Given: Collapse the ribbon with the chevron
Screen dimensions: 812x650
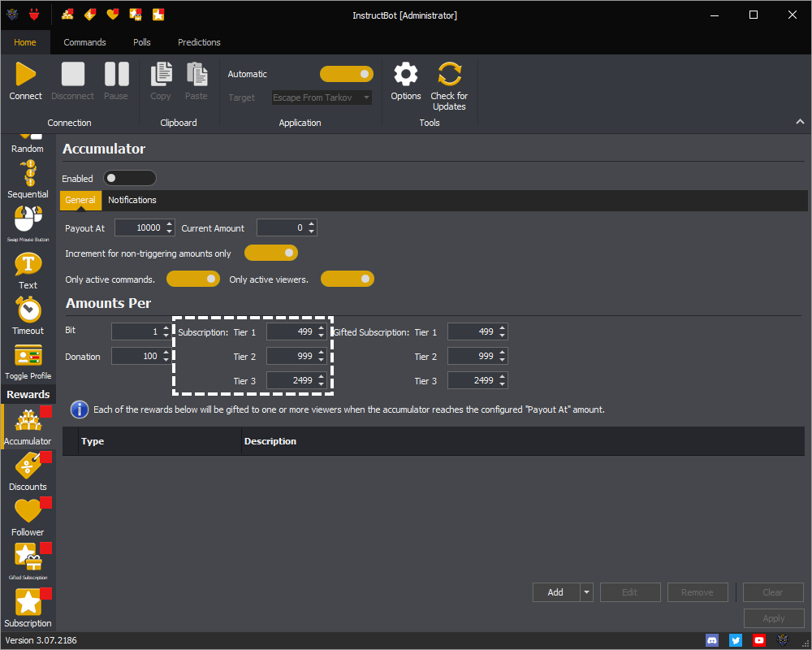Looking at the screenshot, I should (x=800, y=122).
